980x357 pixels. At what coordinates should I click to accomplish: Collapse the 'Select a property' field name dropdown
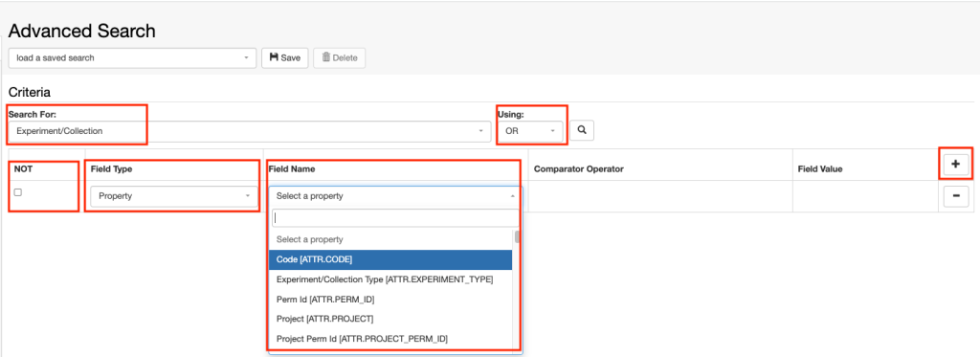point(395,195)
